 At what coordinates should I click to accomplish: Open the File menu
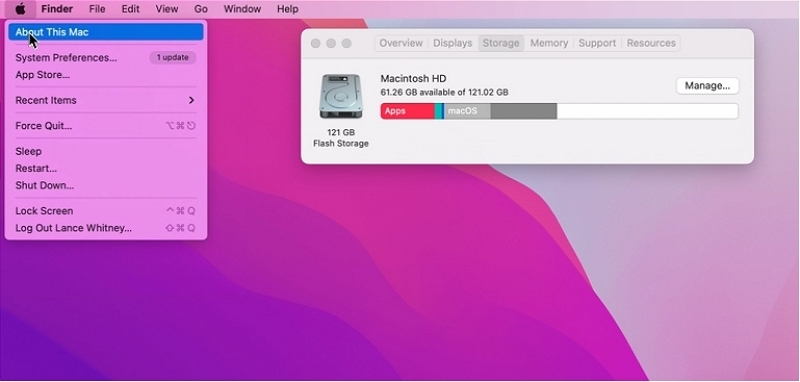click(x=97, y=9)
